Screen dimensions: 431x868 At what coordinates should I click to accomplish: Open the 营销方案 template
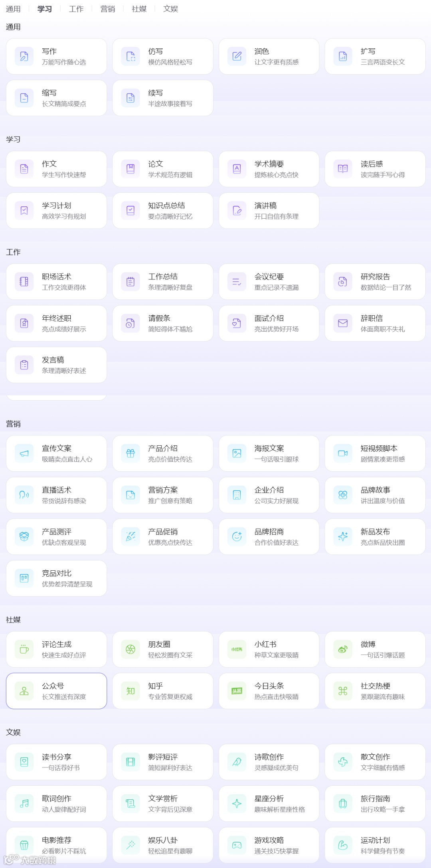[x=163, y=495]
